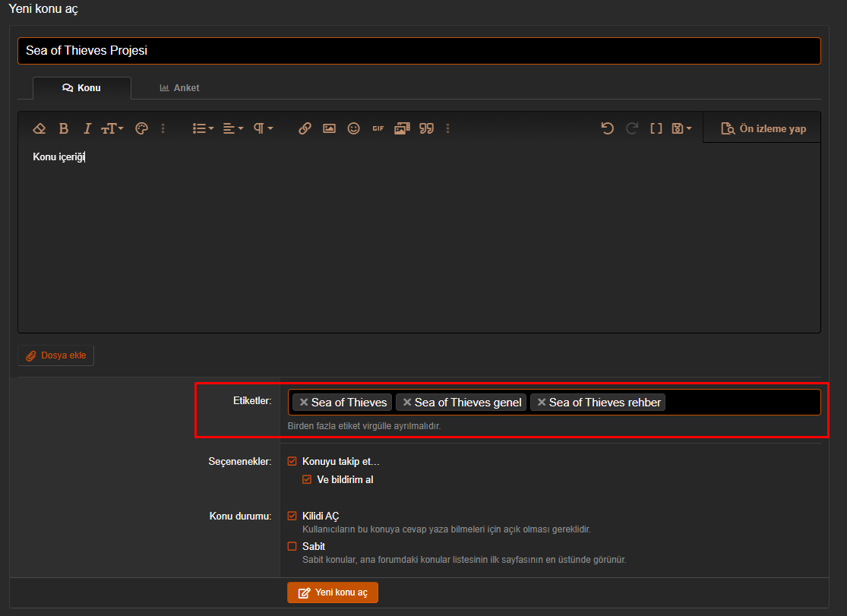Redo the last edit
This screenshot has height=616, width=847.
click(x=631, y=128)
